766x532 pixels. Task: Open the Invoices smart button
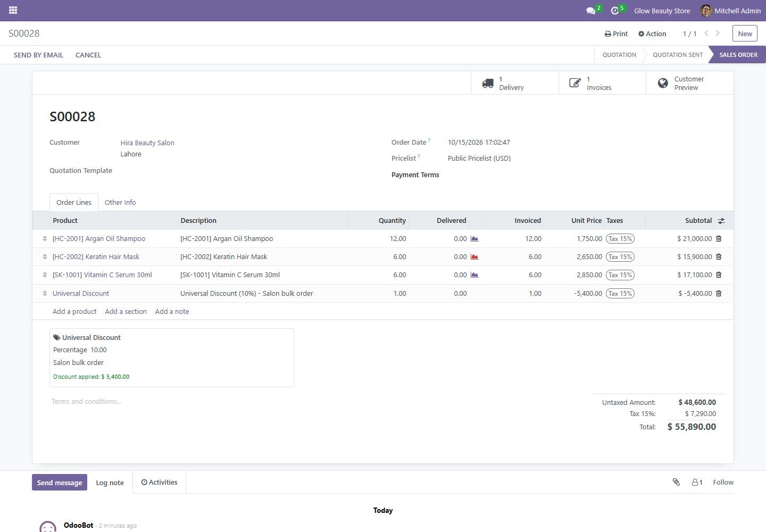click(602, 83)
